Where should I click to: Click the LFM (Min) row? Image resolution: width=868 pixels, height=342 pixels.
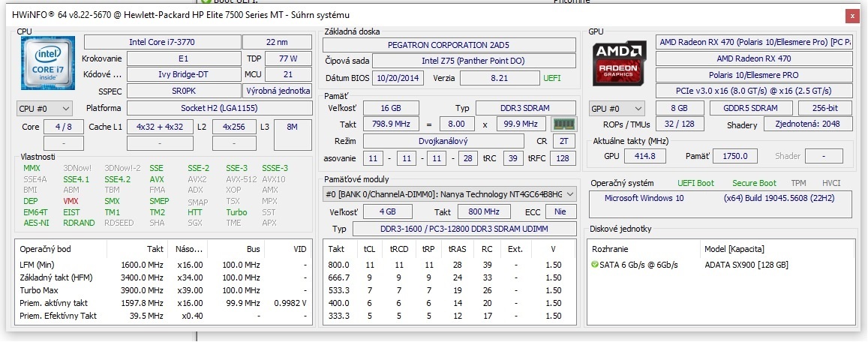[164, 265]
